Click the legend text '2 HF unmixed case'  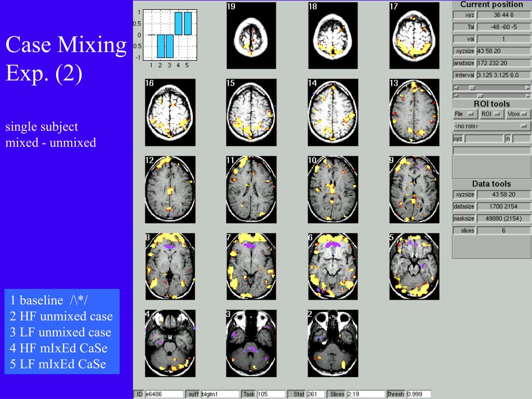pyautogui.click(x=61, y=316)
